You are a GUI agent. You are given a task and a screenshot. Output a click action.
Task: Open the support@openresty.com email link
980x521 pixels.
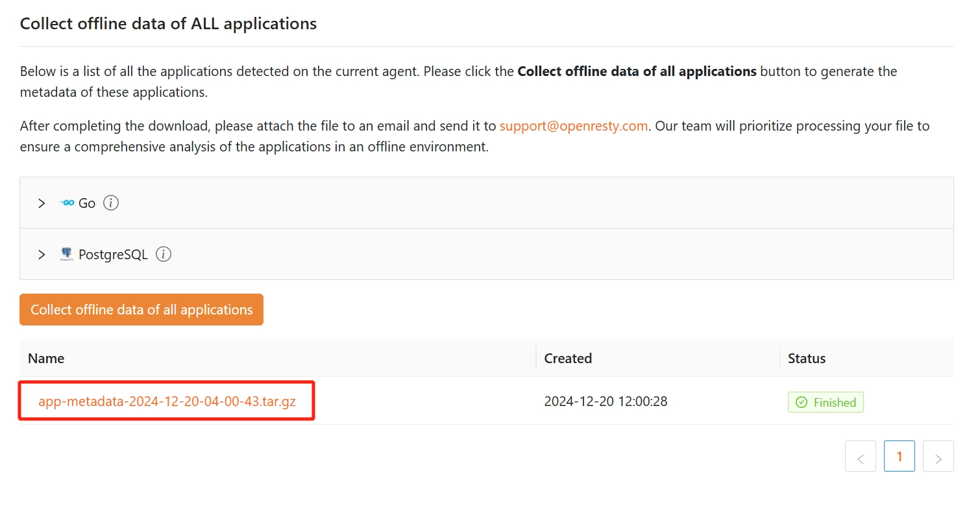(x=574, y=126)
